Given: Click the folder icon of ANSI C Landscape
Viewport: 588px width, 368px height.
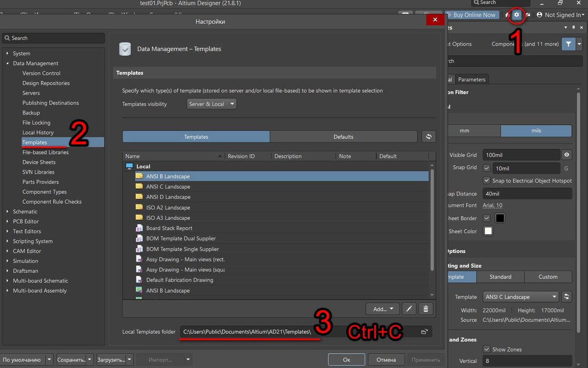Looking at the screenshot, I should point(139,186).
